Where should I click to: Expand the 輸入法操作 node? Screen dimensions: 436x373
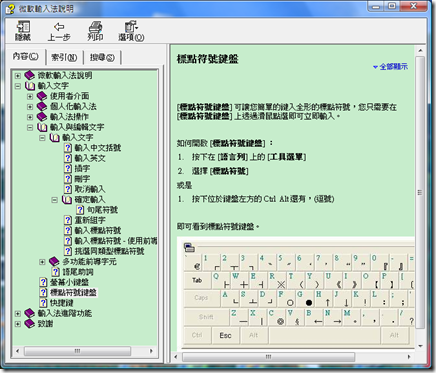[30, 117]
